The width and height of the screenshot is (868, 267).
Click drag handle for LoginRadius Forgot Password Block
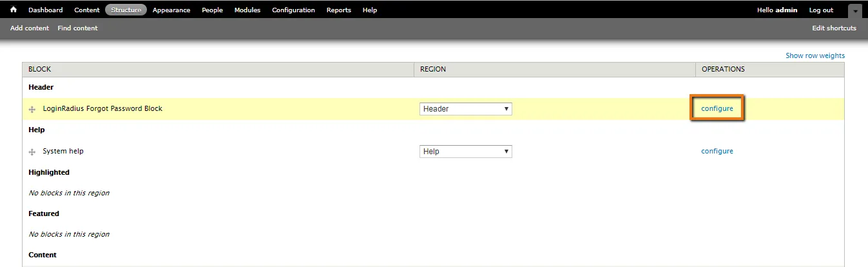(x=32, y=110)
